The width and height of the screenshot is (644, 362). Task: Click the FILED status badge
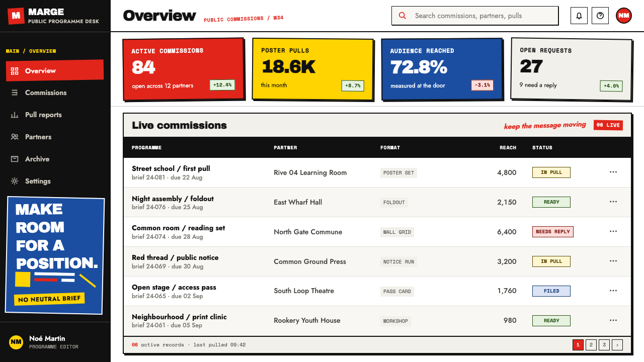click(x=551, y=291)
